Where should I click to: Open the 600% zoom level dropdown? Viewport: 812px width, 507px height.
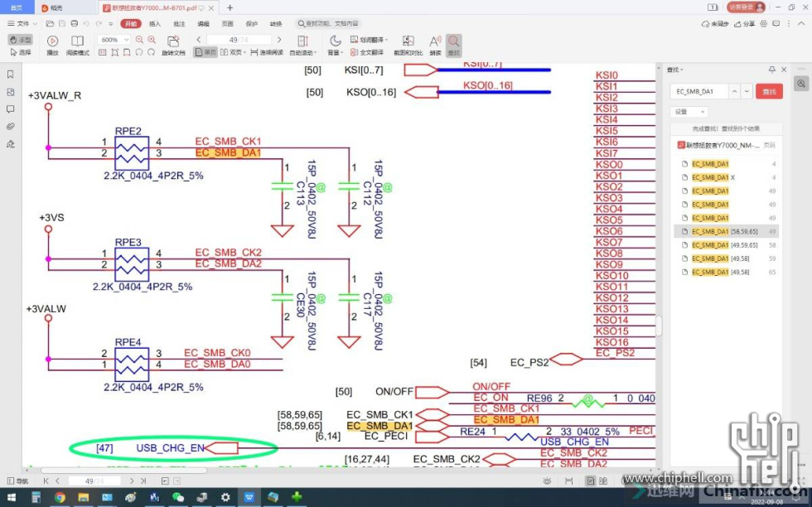pos(126,40)
